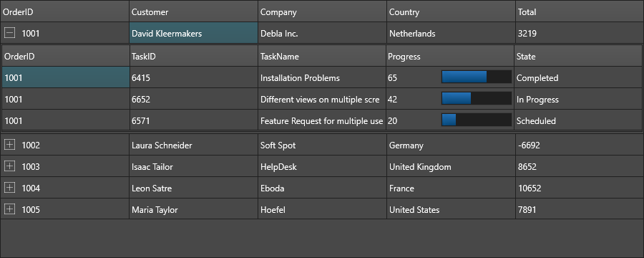The width and height of the screenshot is (644, 258).
Task: Select the progress value 42
Action: (x=393, y=99)
